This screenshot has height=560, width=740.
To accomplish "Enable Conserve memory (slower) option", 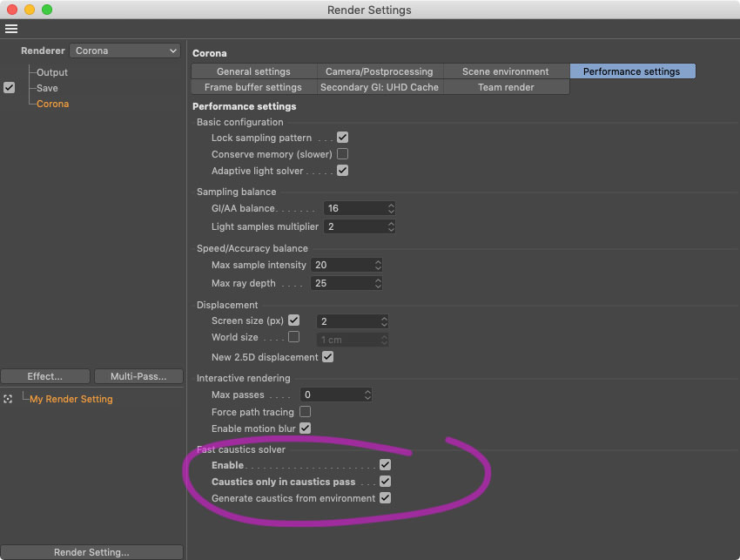I will point(343,154).
